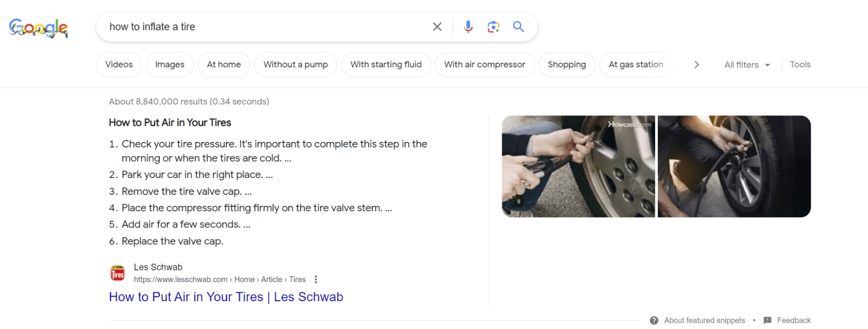Click the Les Schwab site favicon

[x=118, y=273]
